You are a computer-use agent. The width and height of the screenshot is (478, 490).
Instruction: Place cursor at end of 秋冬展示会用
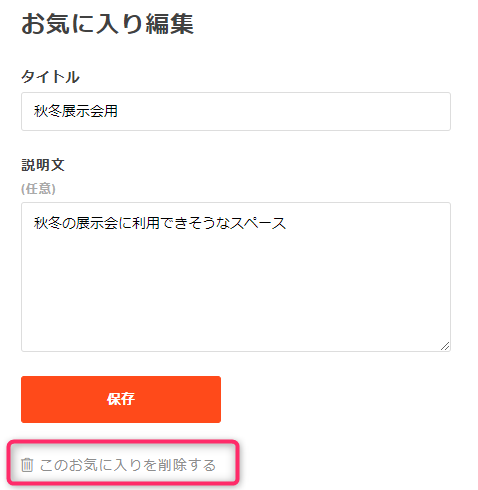[x=118, y=111]
